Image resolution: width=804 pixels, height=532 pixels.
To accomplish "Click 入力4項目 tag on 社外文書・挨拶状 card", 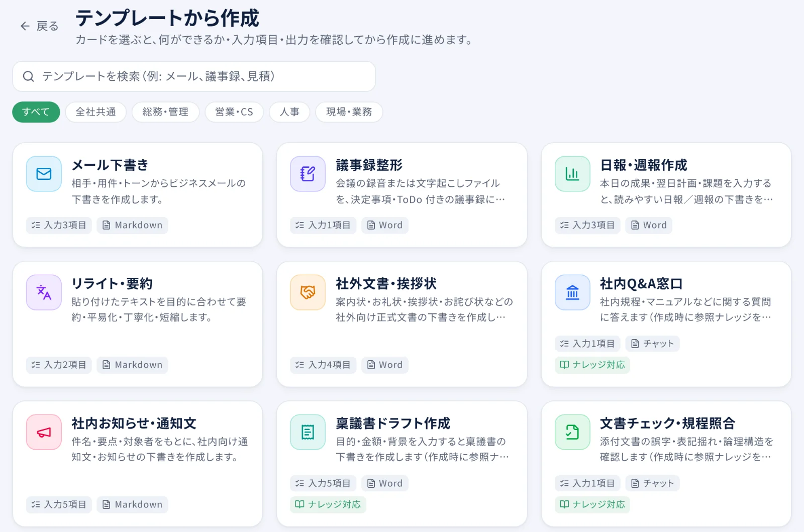I will point(323,365).
